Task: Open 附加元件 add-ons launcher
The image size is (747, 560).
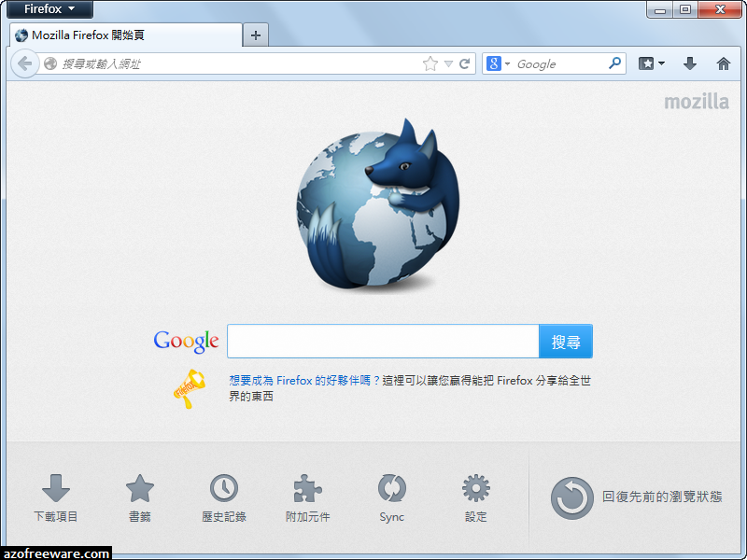Action: 308,498
